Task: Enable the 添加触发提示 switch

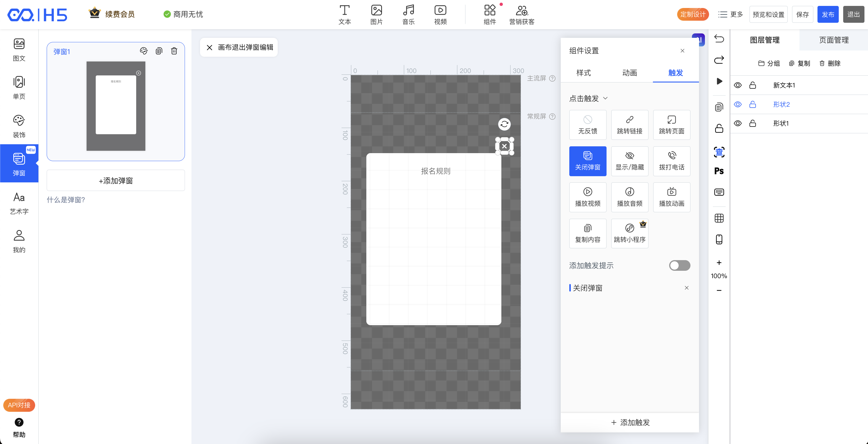Action: [679, 266]
